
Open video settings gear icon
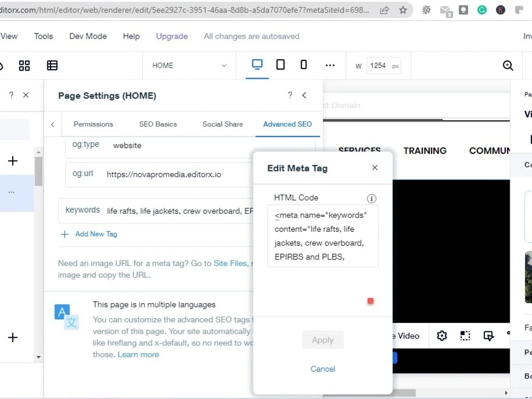pyautogui.click(x=442, y=336)
